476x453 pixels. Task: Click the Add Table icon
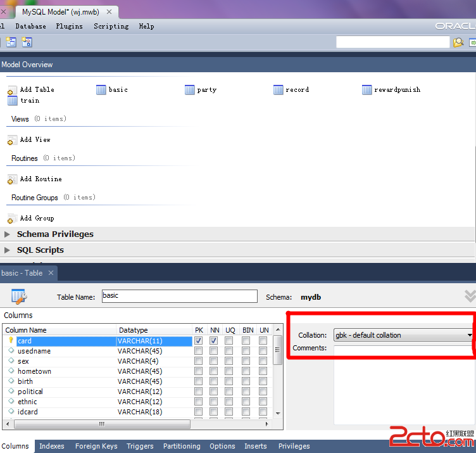click(x=12, y=90)
